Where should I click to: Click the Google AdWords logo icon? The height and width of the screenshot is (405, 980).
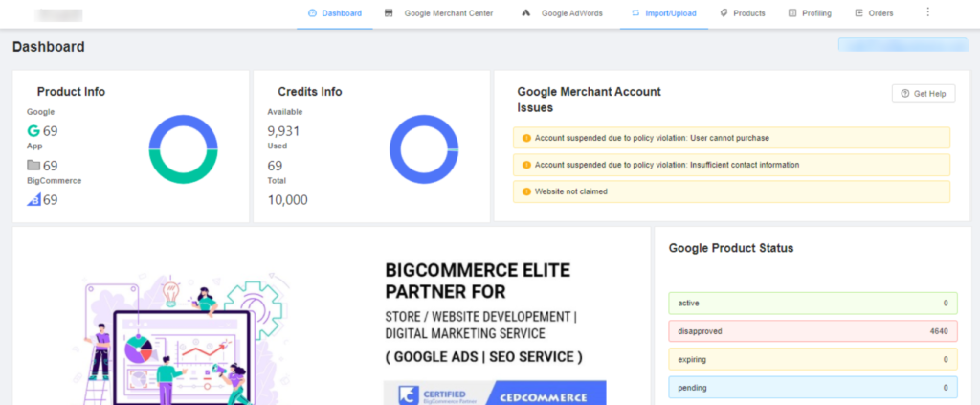point(526,12)
